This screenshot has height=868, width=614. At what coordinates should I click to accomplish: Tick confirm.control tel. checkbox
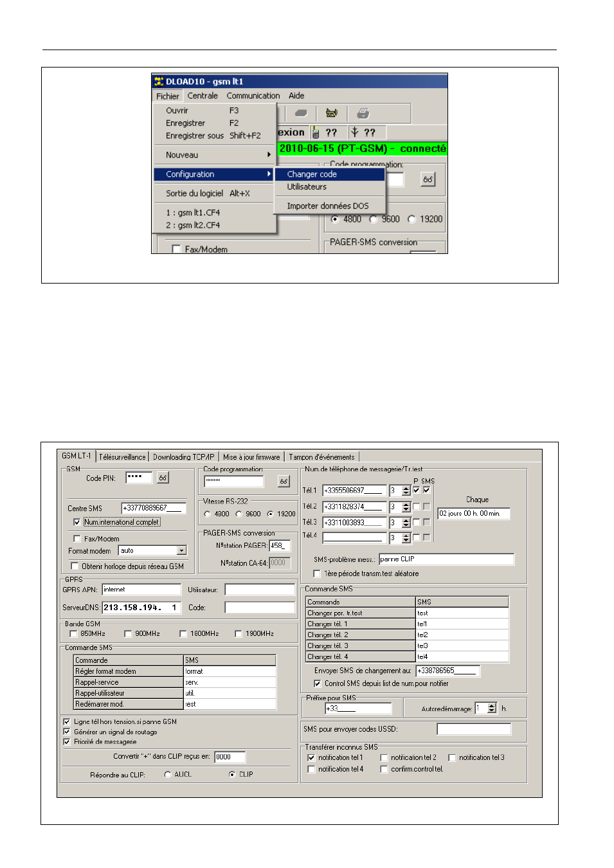tap(384, 769)
